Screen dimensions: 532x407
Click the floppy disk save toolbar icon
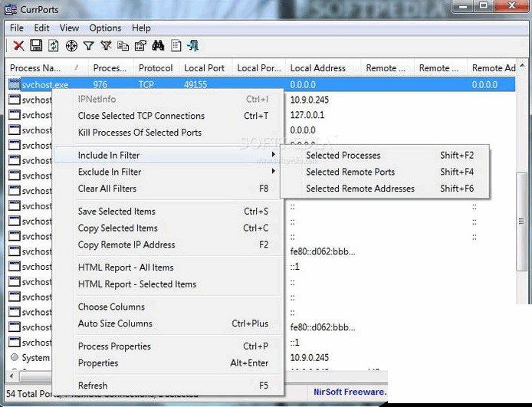(x=36, y=45)
